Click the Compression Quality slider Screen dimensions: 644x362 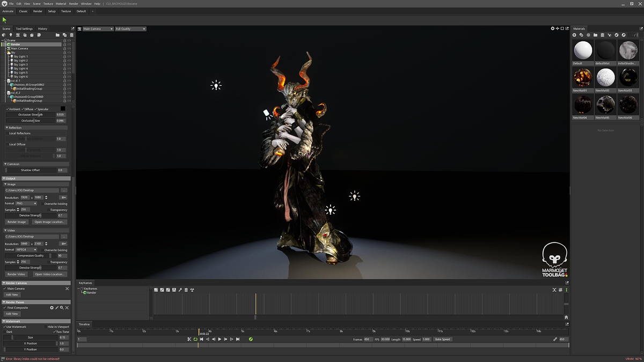30,256
